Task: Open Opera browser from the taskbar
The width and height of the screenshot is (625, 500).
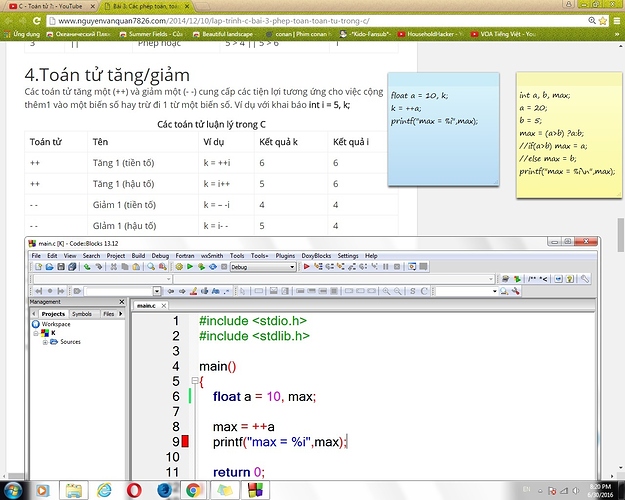Action: [x=132, y=490]
